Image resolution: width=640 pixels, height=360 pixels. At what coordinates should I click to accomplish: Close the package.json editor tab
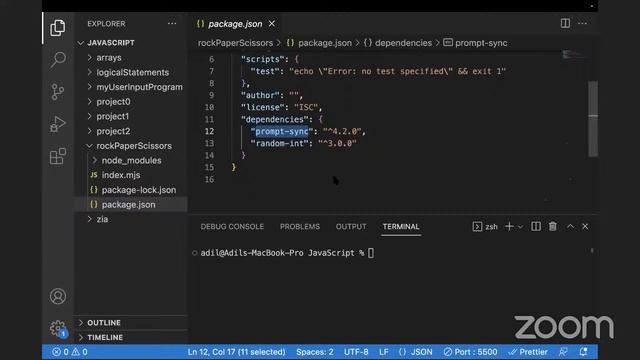272,24
